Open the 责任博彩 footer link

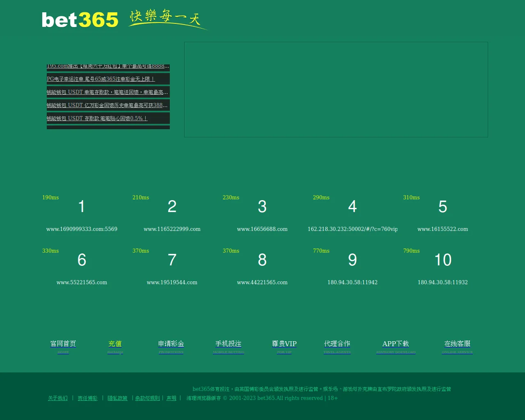[x=88, y=398]
